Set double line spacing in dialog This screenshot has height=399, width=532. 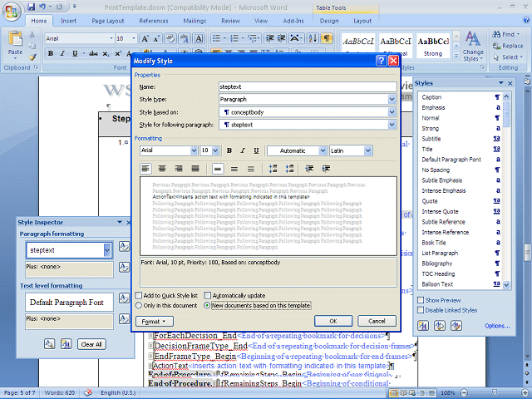tap(251, 169)
